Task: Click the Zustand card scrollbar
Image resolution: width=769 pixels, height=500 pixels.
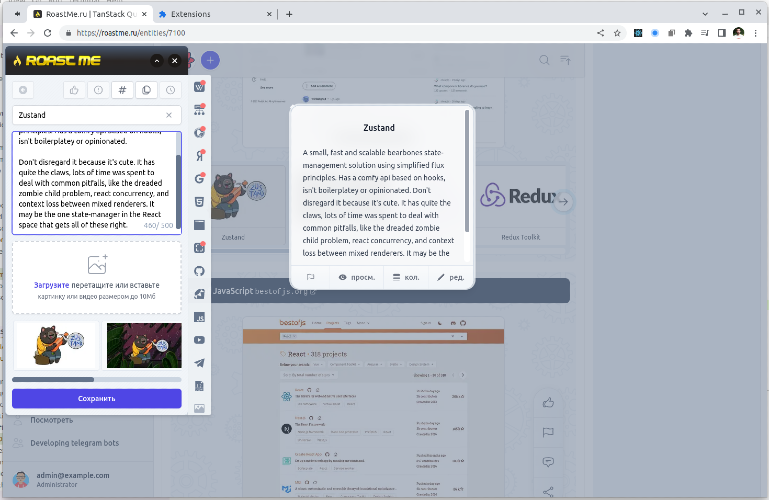Action: (467, 171)
